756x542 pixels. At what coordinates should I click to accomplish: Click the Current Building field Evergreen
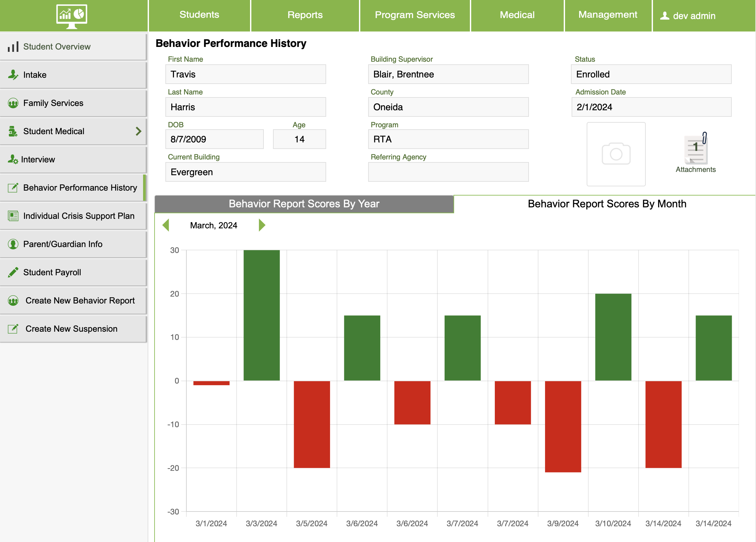pyautogui.click(x=246, y=172)
